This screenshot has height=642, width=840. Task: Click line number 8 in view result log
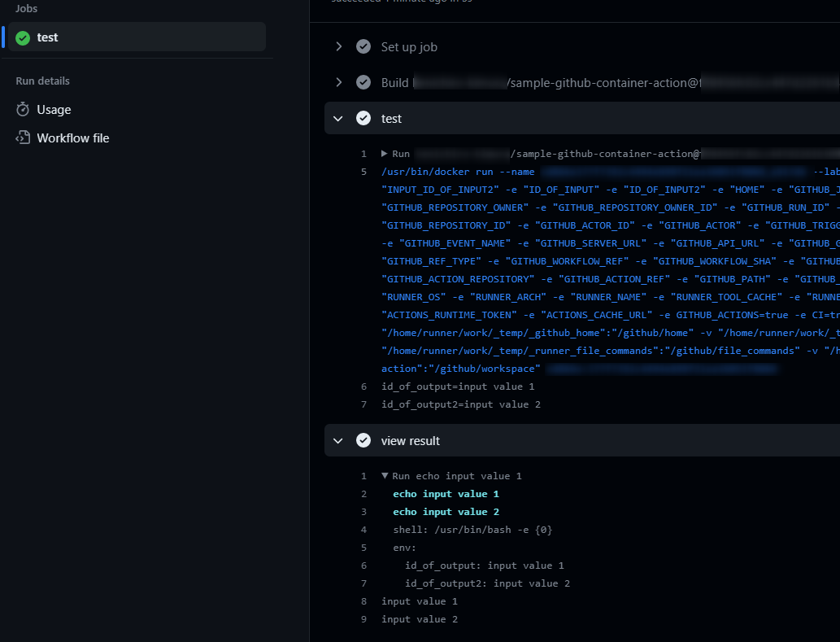click(363, 601)
